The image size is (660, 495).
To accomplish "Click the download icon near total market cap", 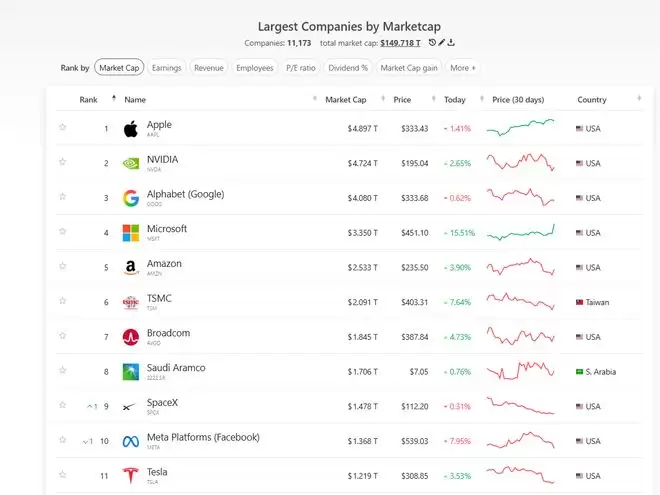I will click(x=451, y=43).
